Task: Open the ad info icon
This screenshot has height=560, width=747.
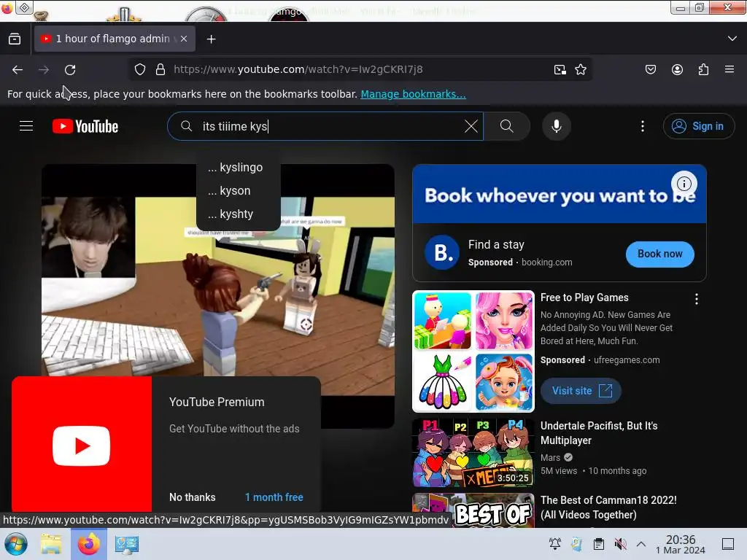Action: [684, 184]
